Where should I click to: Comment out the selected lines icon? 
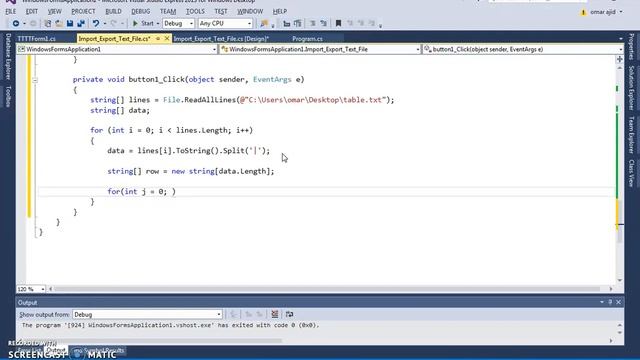pos(313,24)
